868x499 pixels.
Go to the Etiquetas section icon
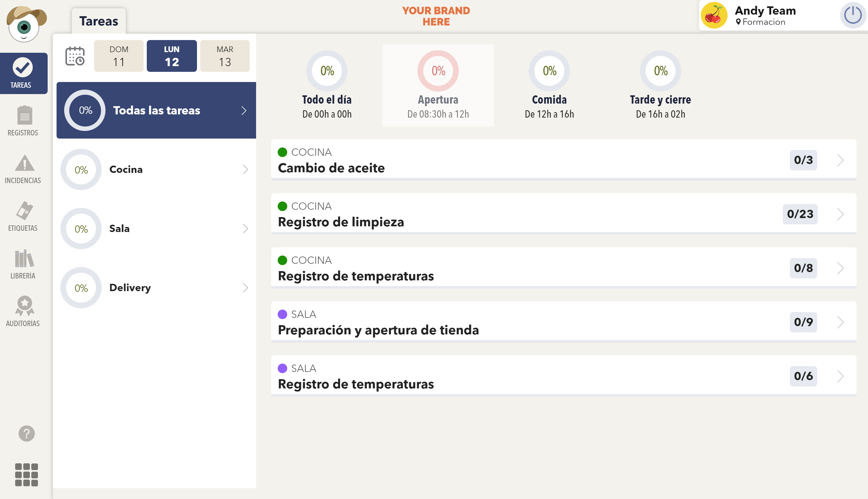pyautogui.click(x=24, y=211)
